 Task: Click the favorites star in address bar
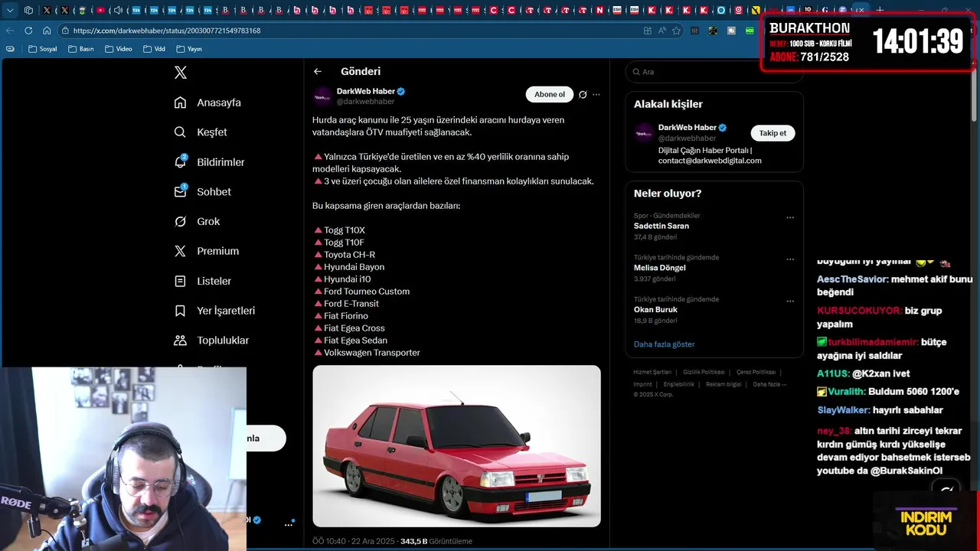click(x=677, y=31)
